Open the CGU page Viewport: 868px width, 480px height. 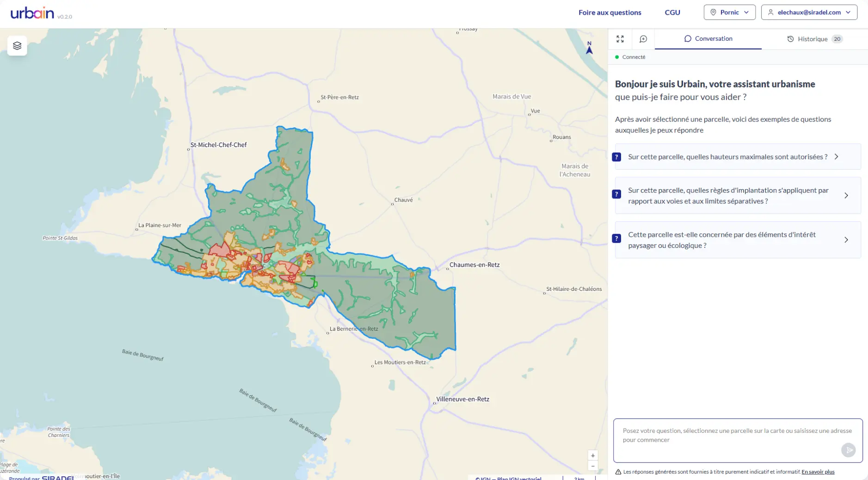coord(672,12)
